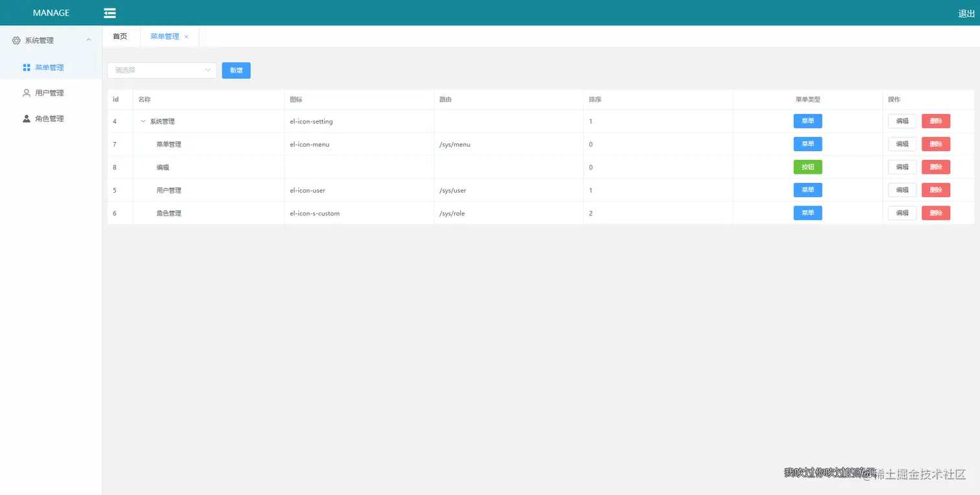Collapse the 系统管理 row in the table
Screen dimensions: 980x495
click(x=143, y=121)
